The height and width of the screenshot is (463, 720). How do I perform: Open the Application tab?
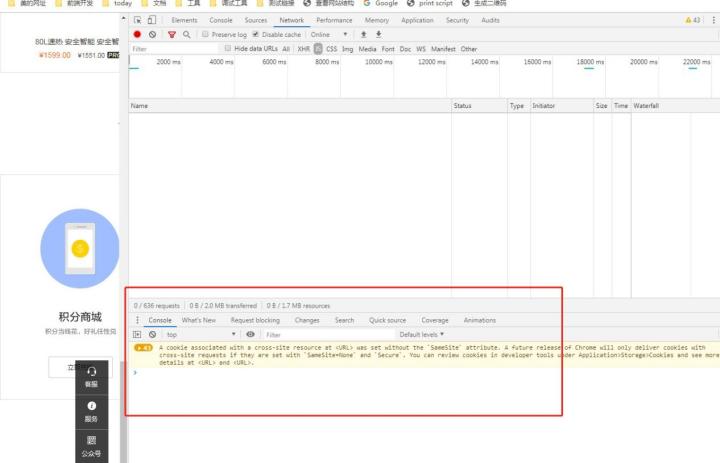click(x=417, y=20)
